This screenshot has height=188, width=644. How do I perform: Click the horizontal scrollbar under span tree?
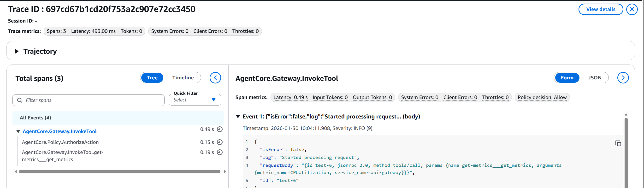click(119, 171)
